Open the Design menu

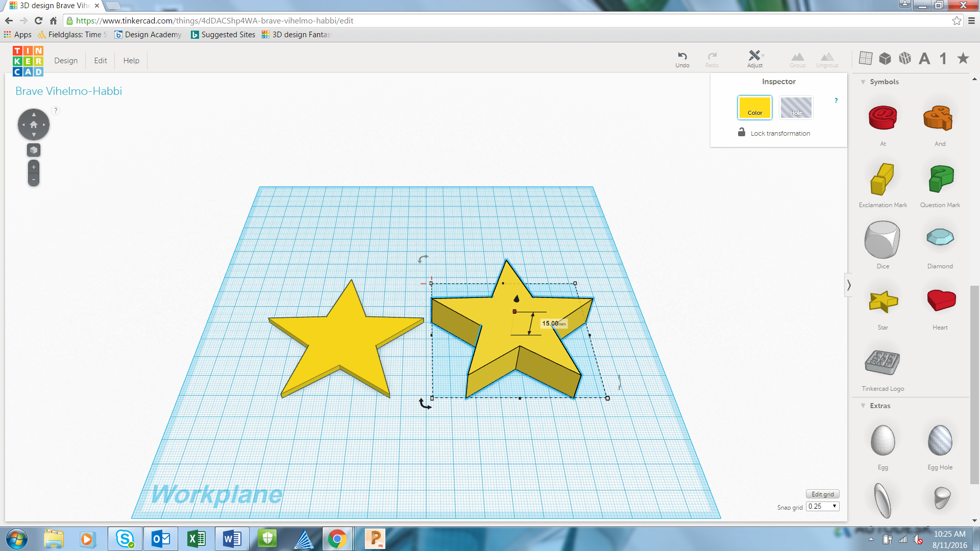66,60
